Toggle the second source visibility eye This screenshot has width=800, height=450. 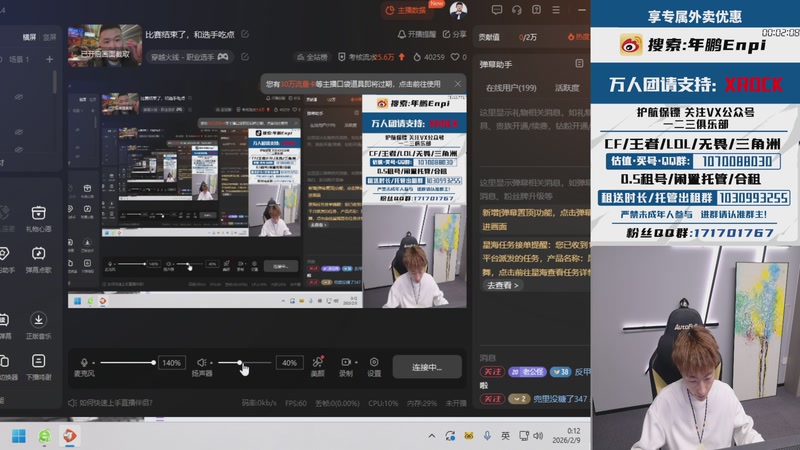19,132
